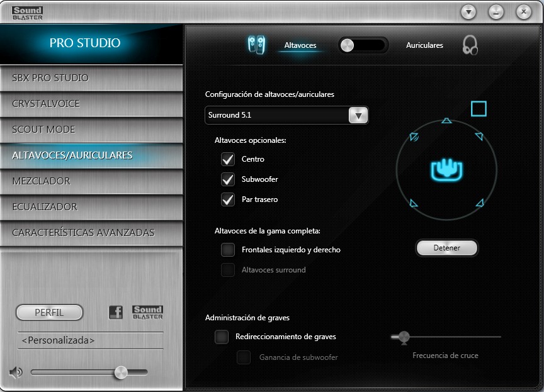Open the SCOUT MODE section

point(91,129)
